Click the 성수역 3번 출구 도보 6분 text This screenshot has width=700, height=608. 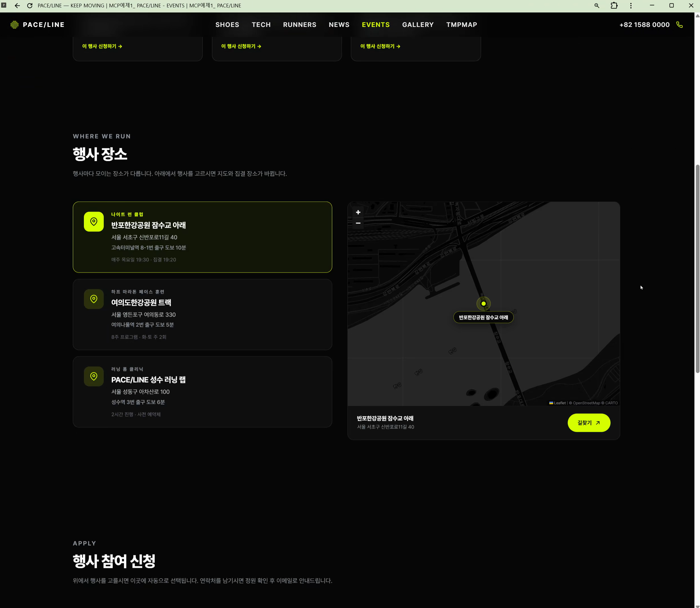click(138, 402)
